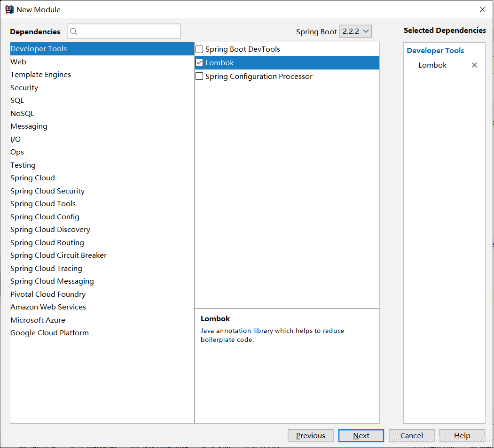Select Spring Cloud Config category
This screenshot has height=448, width=494.
coord(102,216)
